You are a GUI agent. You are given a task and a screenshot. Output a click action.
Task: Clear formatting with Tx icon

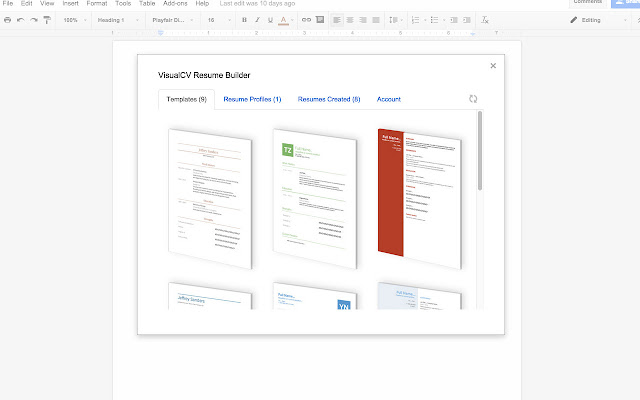(x=485, y=20)
